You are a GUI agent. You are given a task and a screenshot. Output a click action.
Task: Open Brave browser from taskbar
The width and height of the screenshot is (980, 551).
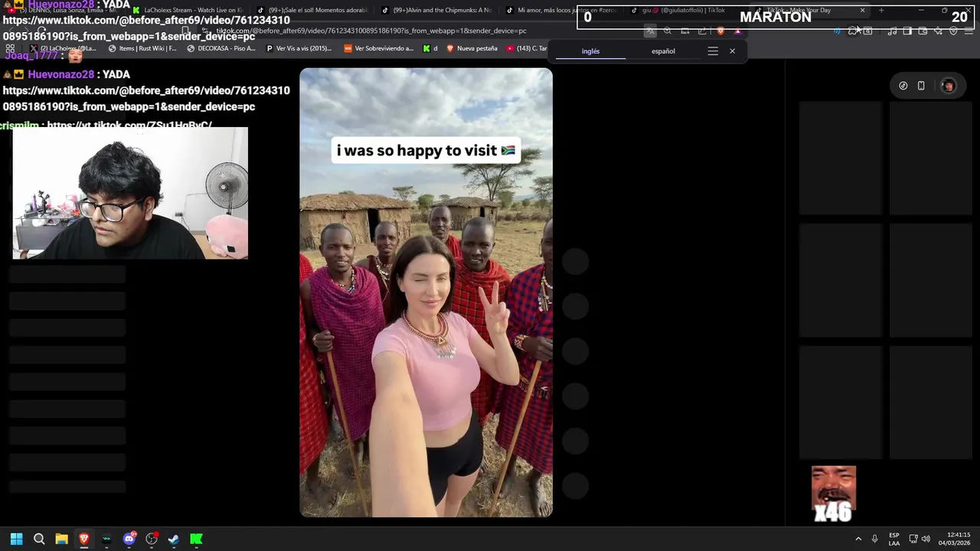coord(84,539)
